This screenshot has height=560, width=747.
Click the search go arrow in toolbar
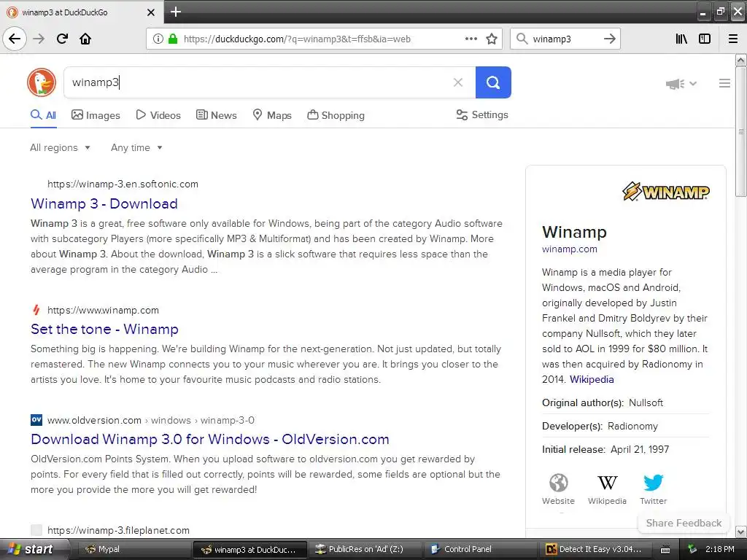[609, 39]
